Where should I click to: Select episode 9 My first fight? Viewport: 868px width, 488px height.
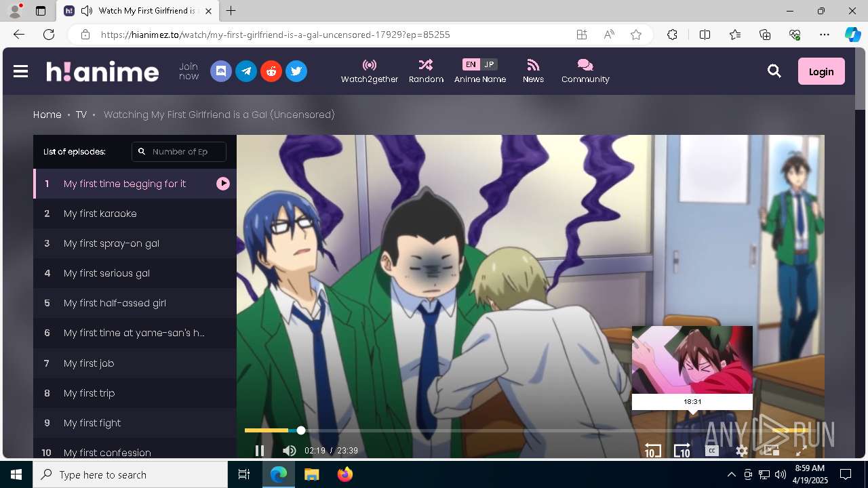click(x=135, y=423)
